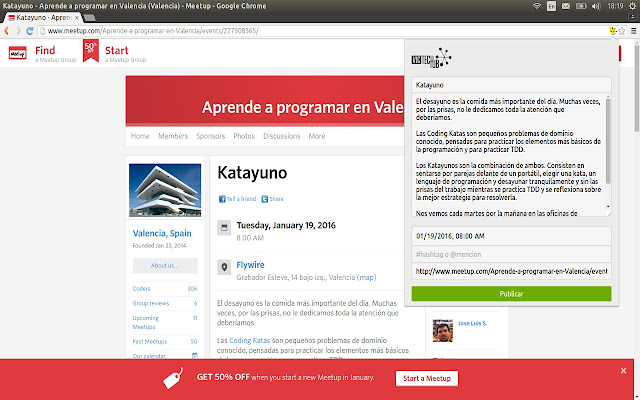Viewport: 640px width, 400px height.
Task: Click Start a Meetup Group
Action: [x=125, y=53]
